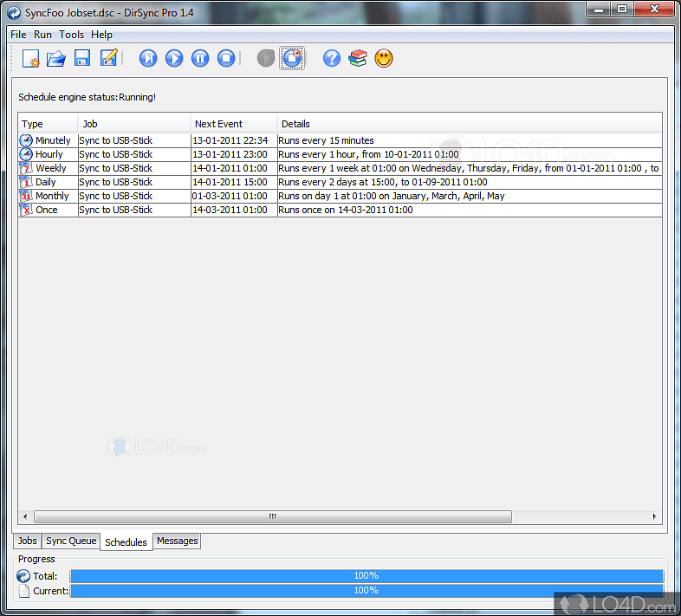This screenshot has height=616, width=681.
Task: Sort by the Job column header
Action: (134, 124)
